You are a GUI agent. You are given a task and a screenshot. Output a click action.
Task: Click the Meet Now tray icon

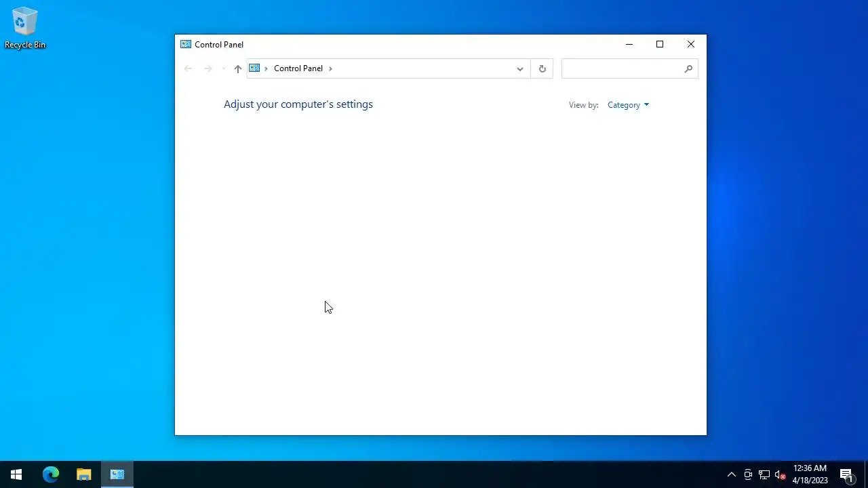pos(748,474)
